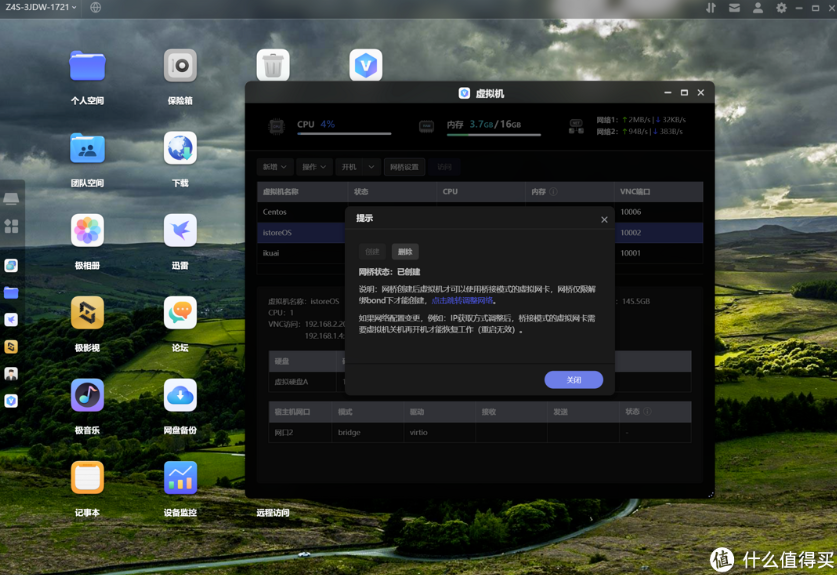Click the show desktop icon in sidebar
The height and width of the screenshot is (575, 837).
[x=11, y=199]
